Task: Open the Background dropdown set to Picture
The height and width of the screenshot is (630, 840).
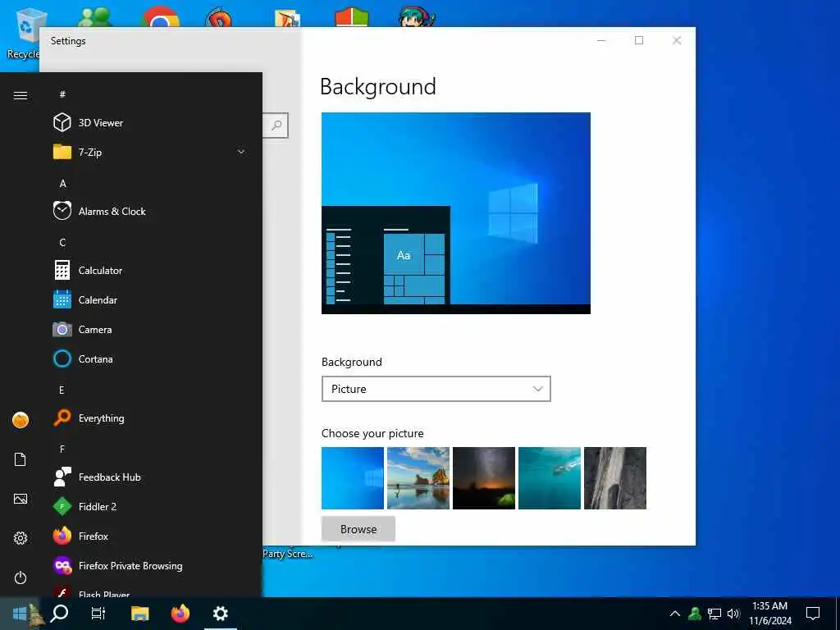Action: point(436,389)
